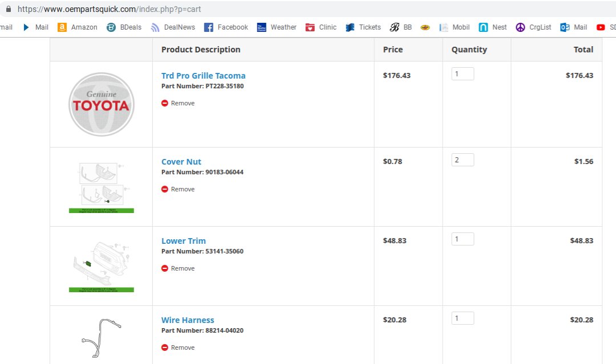Image resolution: width=616 pixels, height=364 pixels.
Task: Open the Mobil bookmark
Action: coord(454,27)
